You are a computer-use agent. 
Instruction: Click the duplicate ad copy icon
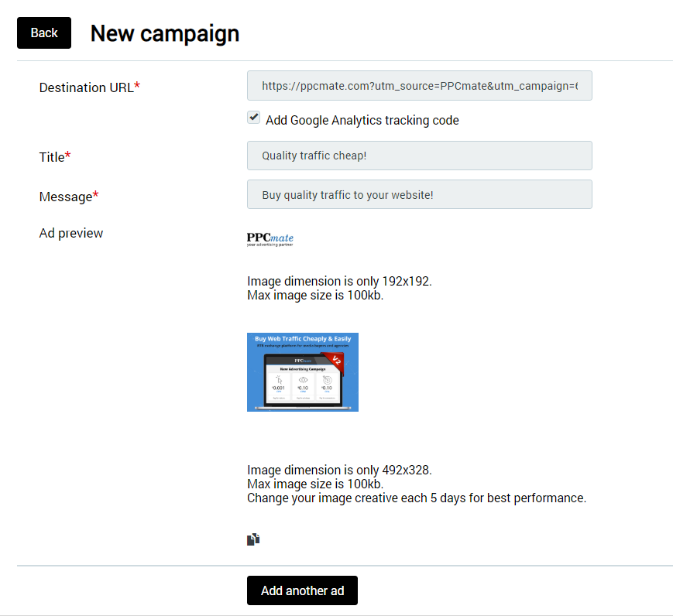coord(253,539)
